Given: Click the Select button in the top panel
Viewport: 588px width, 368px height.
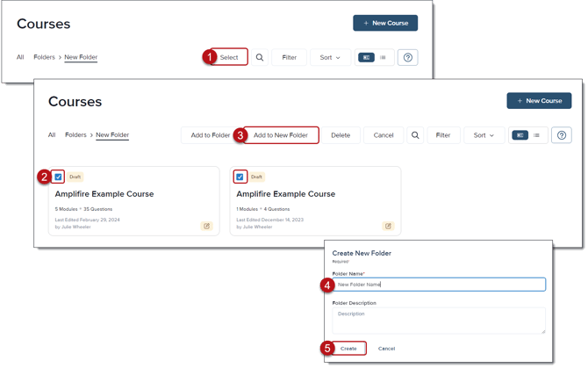Looking at the screenshot, I should (x=229, y=58).
